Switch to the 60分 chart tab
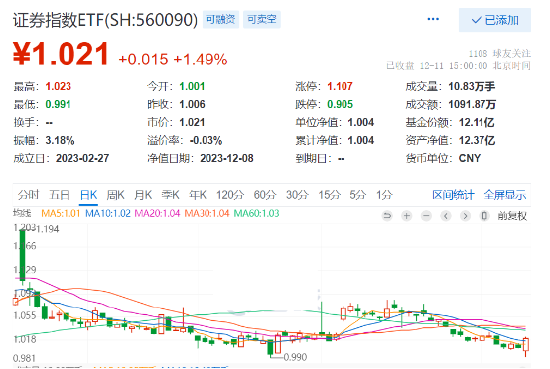This screenshot has width=550, height=369. tap(265, 195)
